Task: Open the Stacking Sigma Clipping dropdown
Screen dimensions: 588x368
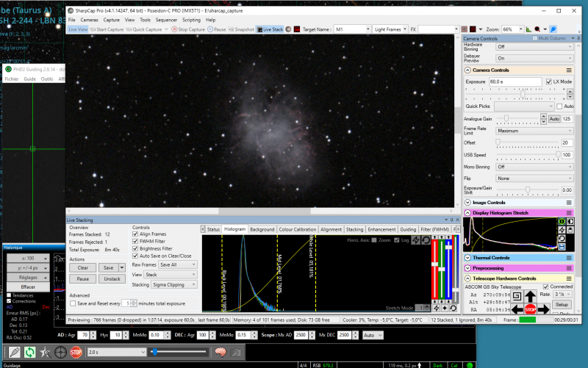Action: click(x=174, y=285)
